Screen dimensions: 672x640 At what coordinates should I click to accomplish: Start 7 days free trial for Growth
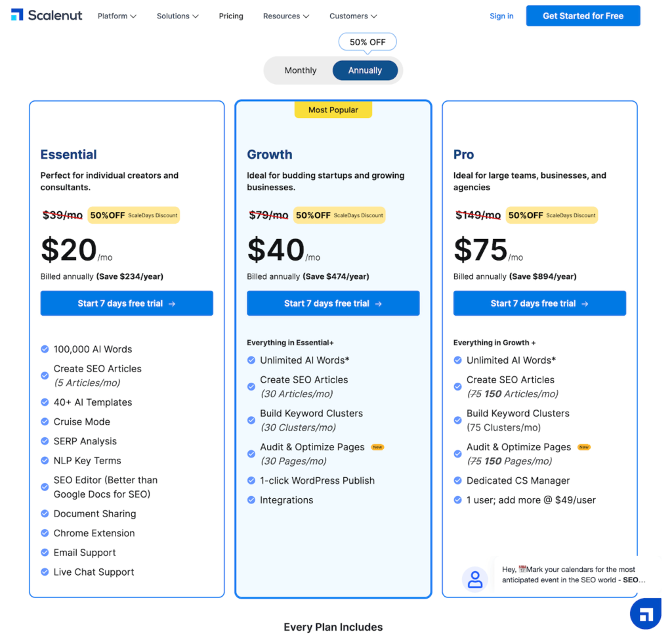[333, 303]
